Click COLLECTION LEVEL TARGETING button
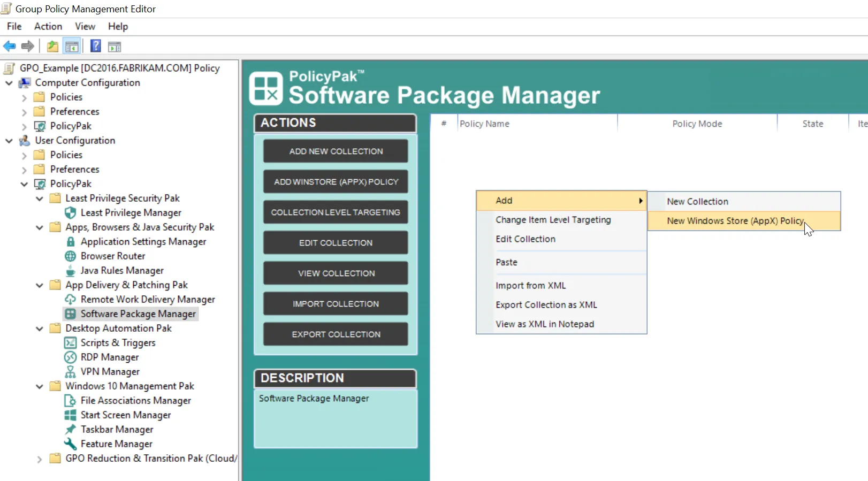This screenshot has height=481, width=868. tap(336, 212)
